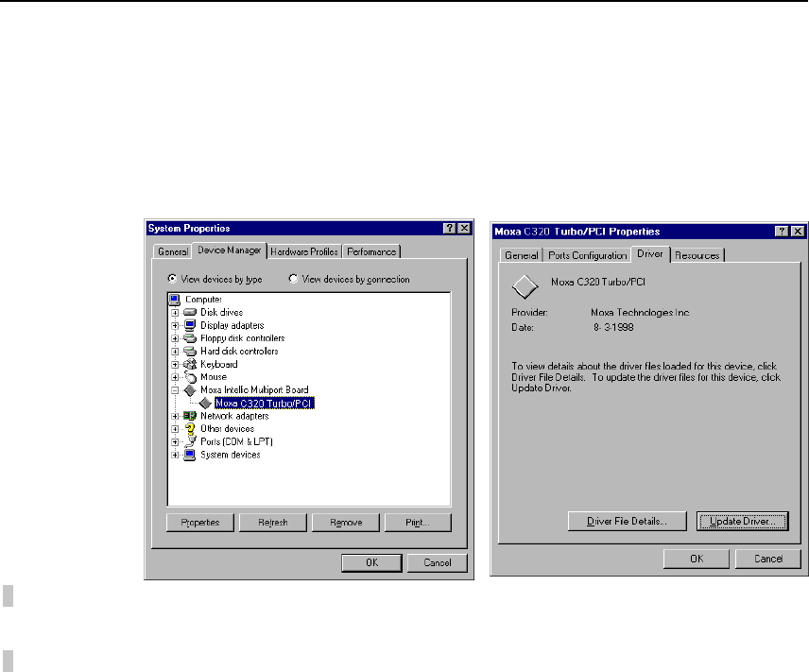Click the Disk drives icon
The height and width of the screenshot is (672, 809).
click(190, 312)
